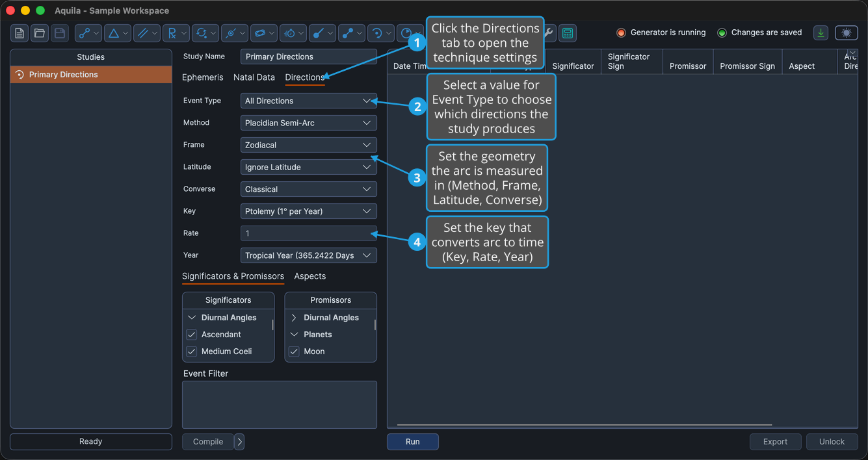868x460 pixels.
Task: Toggle light theme with sun icon
Action: click(x=847, y=33)
